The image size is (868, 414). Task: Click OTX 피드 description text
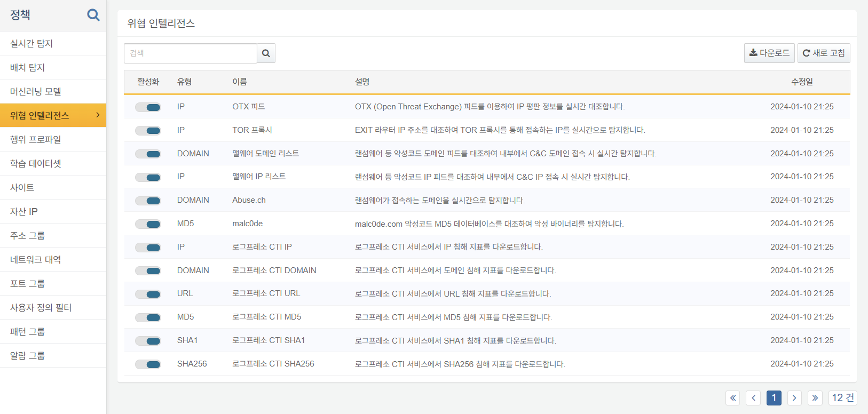click(x=490, y=107)
